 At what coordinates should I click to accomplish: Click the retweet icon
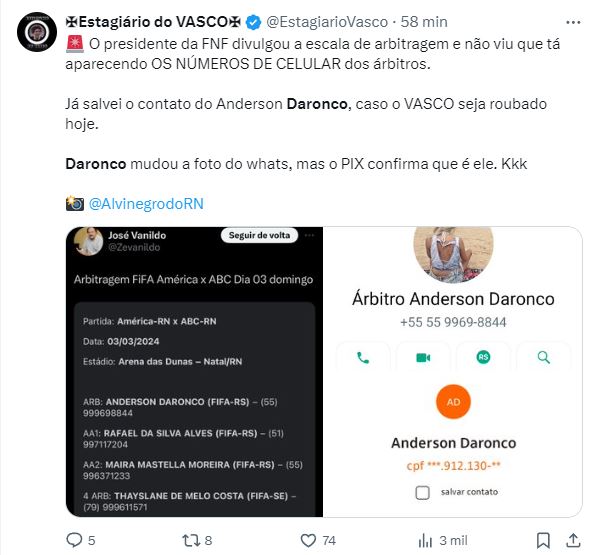pos(190,541)
